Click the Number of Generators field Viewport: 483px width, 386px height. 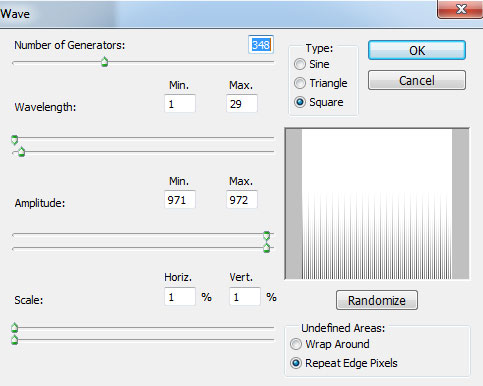[x=261, y=45]
